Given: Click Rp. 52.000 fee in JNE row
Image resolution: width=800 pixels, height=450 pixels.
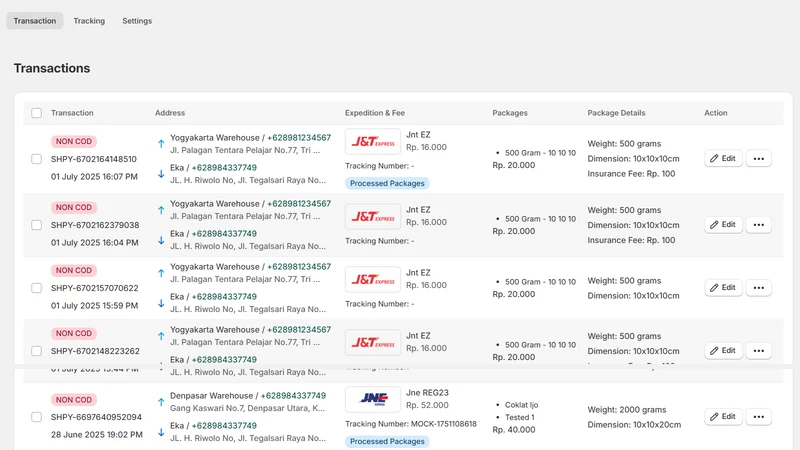Looking at the screenshot, I should (428, 406).
